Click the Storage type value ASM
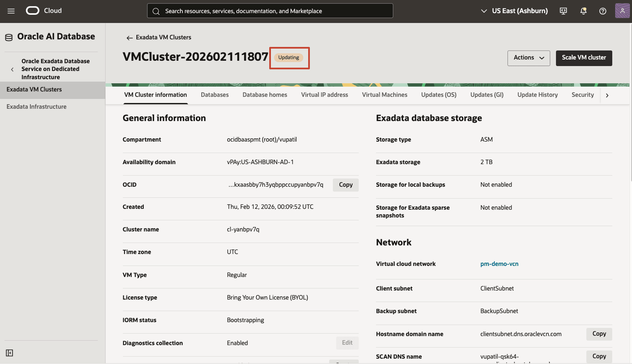Screen dimensions: 632x364 tap(486, 140)
